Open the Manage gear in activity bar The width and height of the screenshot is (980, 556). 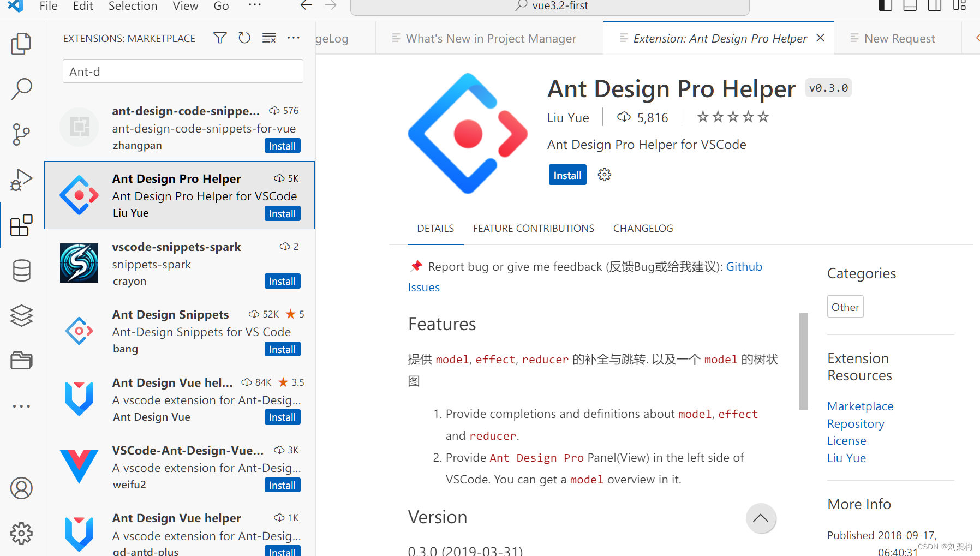[x=21, y=533]
